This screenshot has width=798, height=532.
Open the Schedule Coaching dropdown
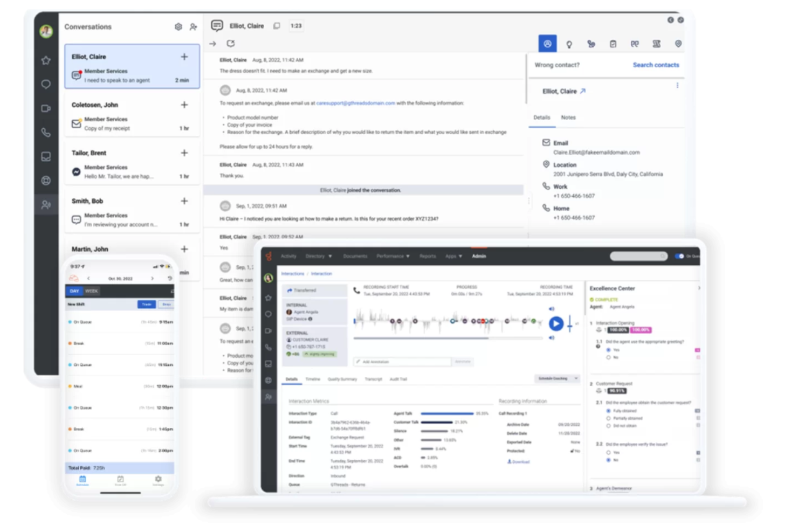557,378
